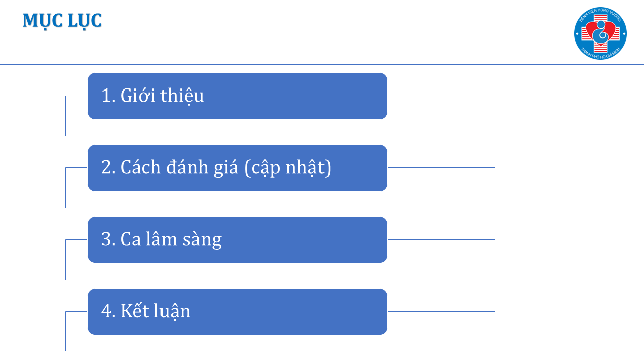
Task: Choose the '4. Kết luận' box
Action: (x=237, y=312)
